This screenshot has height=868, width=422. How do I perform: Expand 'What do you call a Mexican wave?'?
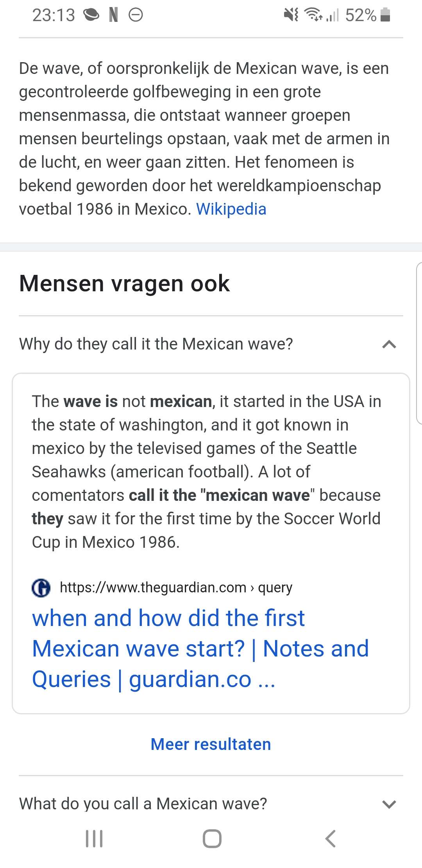tap(389, 804)
